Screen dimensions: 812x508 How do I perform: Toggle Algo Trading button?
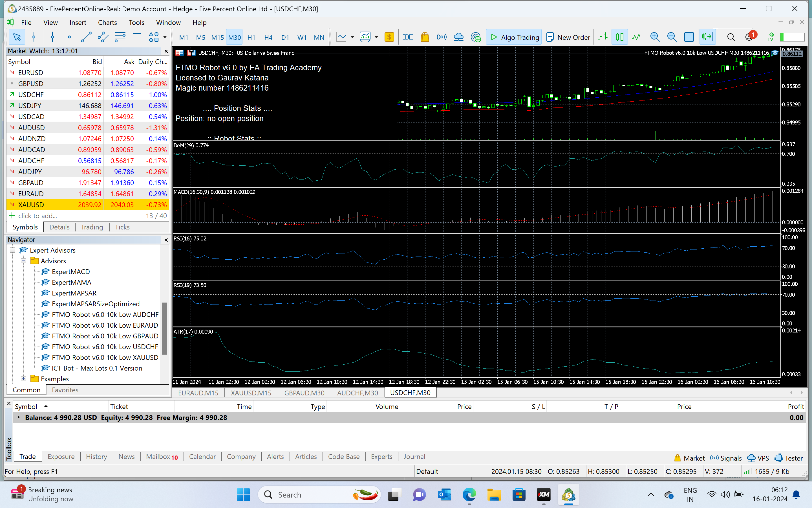coord(514,37)
